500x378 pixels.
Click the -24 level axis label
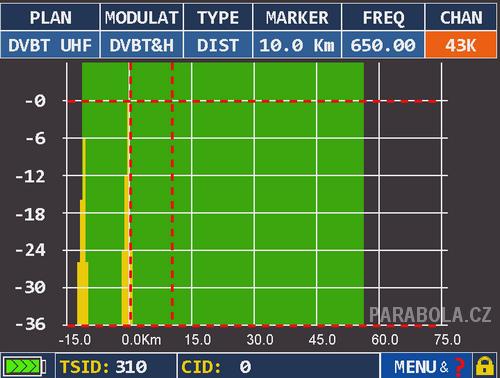point(31,250)
